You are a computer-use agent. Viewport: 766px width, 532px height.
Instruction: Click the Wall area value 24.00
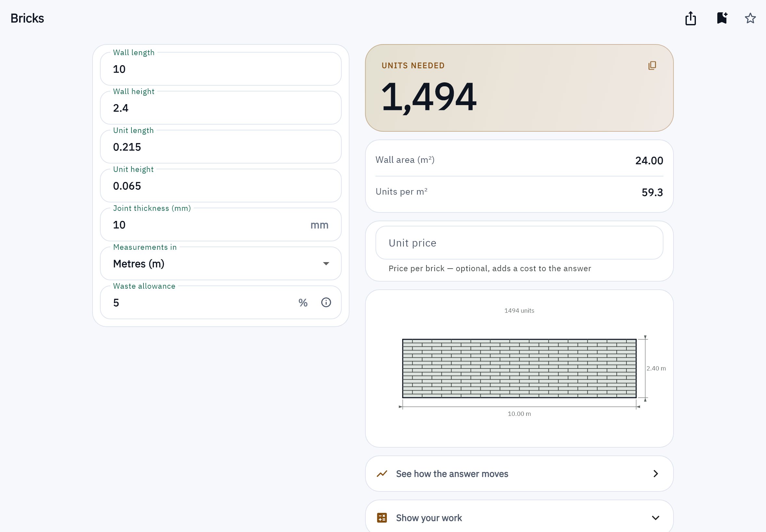coord(649,161)
